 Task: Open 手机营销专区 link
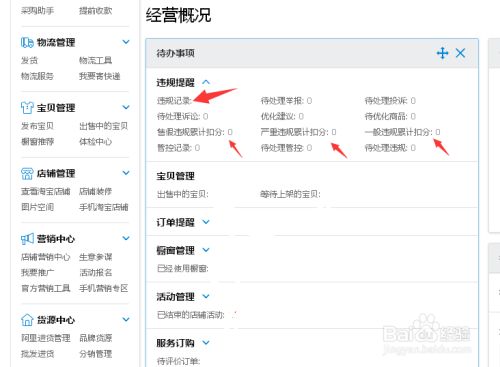click(x=104, y=288)
